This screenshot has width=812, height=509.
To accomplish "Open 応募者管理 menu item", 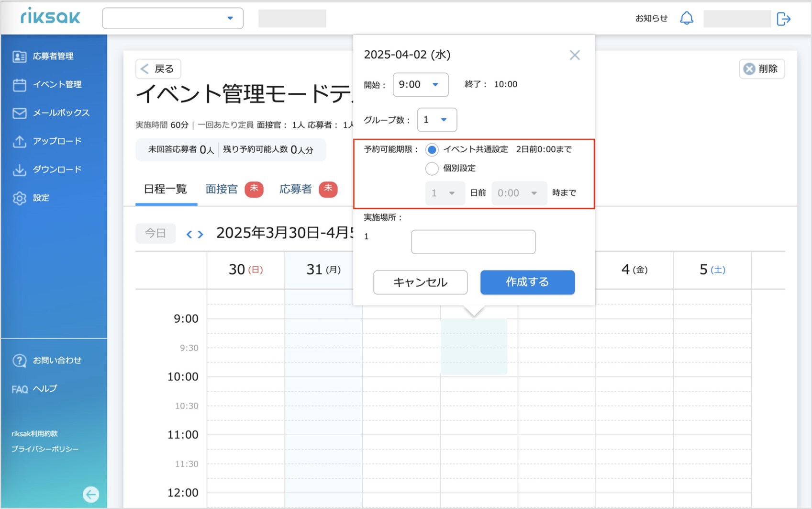I will point(53,57).
